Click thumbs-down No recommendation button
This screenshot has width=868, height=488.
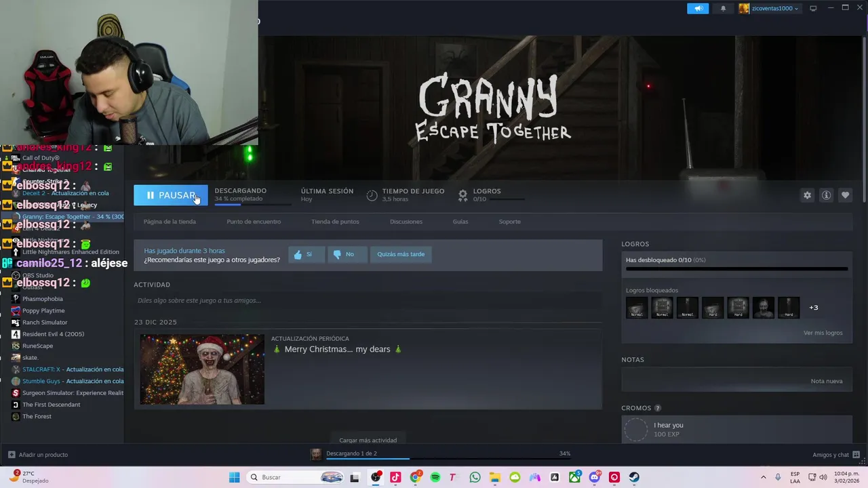(347, 254)
